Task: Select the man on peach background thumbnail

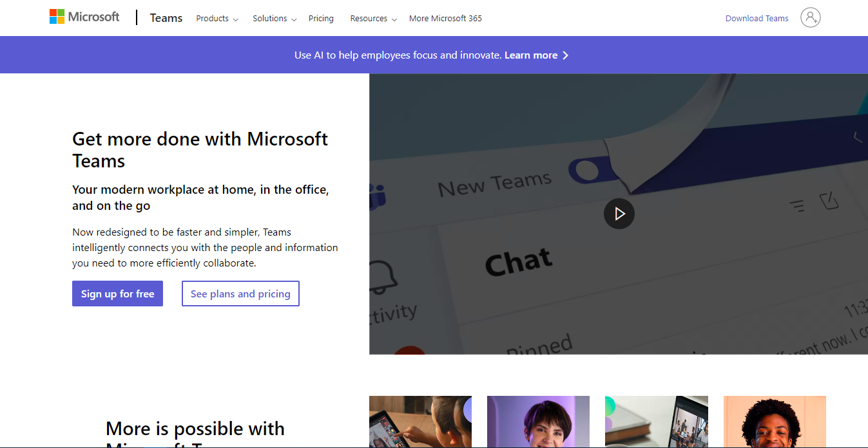Action: (x=775, y=422)
